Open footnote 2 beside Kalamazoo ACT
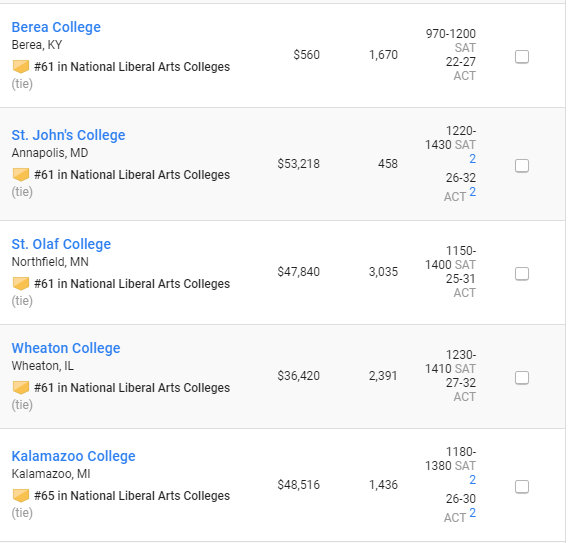 [472, 512]
